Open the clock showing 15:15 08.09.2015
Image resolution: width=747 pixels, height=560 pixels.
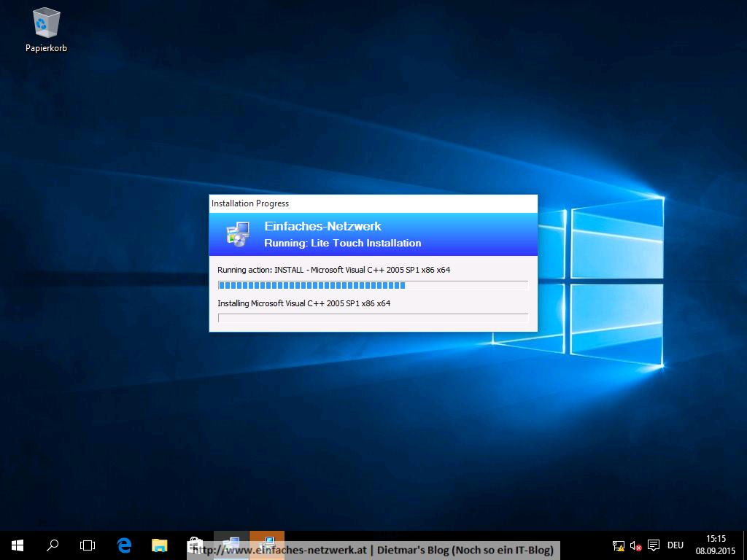tap(716, 545)
